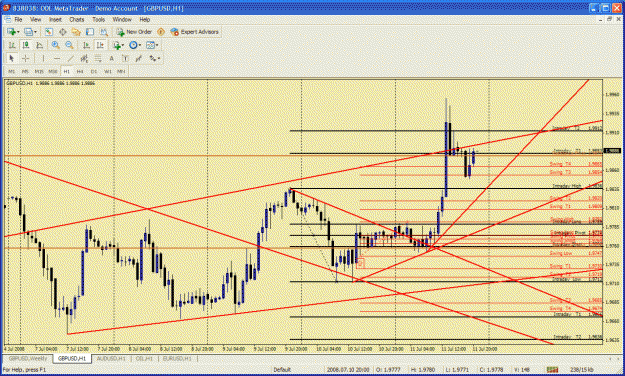625x376 pixels.
Task: Toggle the Terminal window icon
Action: pyautogui.click(x=90, y=32)
